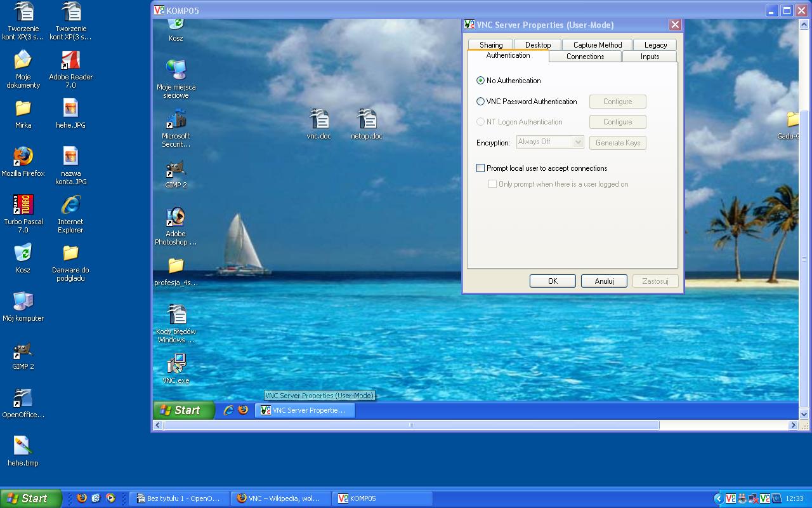This screenshot has width=812, height=508.
Task: Open the Mirka folder
Action: pos(23,114)
